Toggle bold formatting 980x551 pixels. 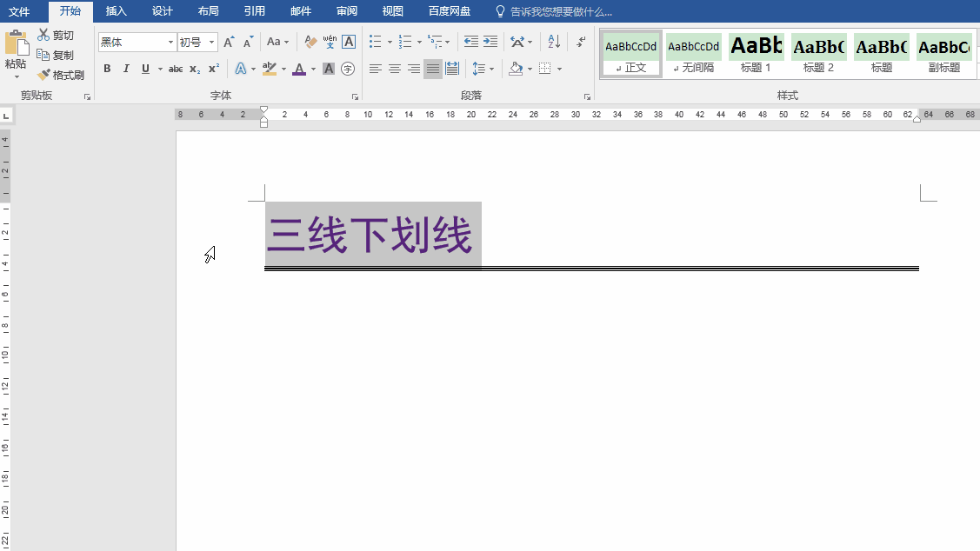[107, 69]
